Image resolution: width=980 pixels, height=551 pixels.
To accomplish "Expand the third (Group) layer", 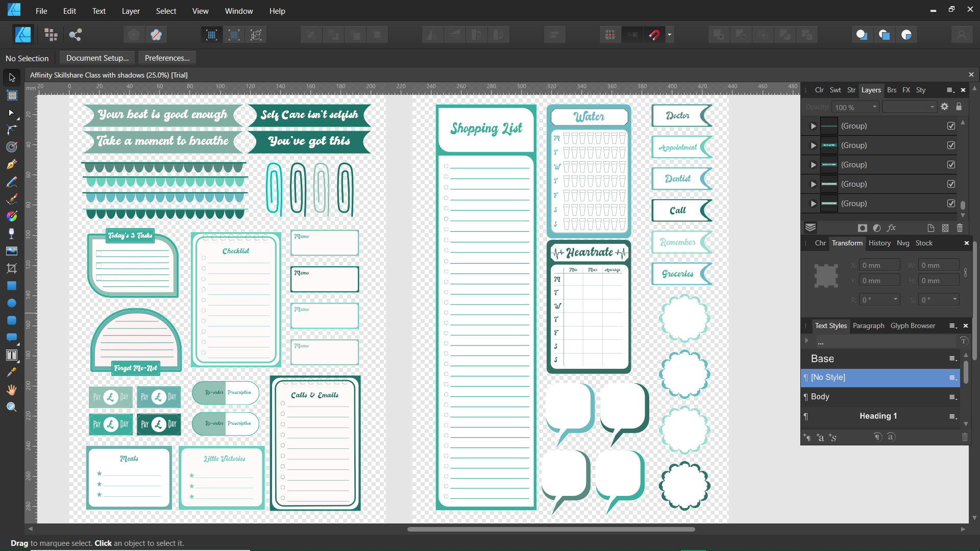I will (x=813, y=165).
